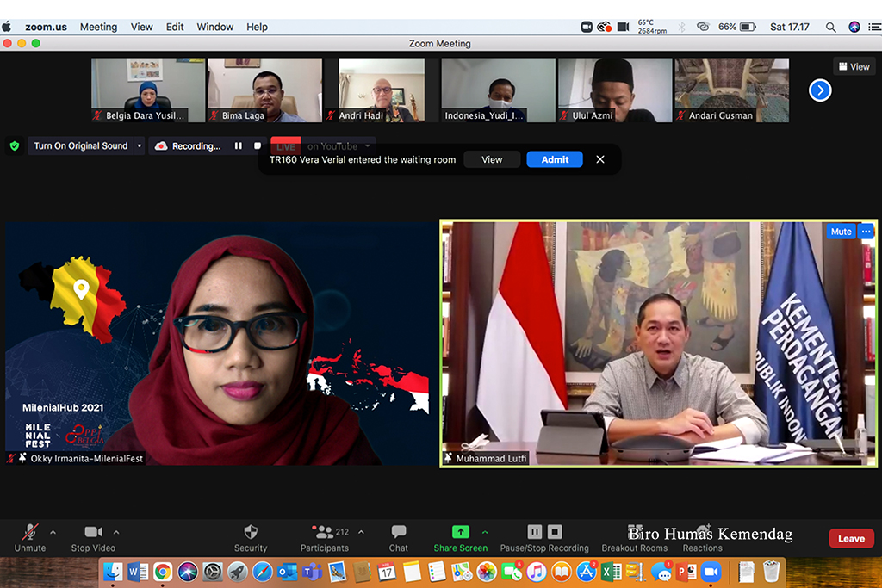Go to the next page of participant thumbnails
The height and width of the screenshot is (588, 882).
click(820, 90)
